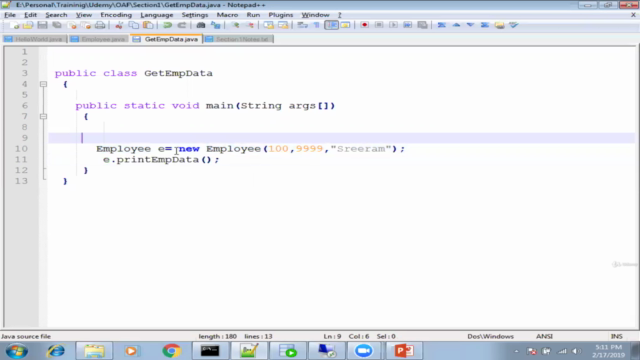Open the Language menu
Image resolution: width=640 pixels, height=360 pixels.
[x=157, y=15]
